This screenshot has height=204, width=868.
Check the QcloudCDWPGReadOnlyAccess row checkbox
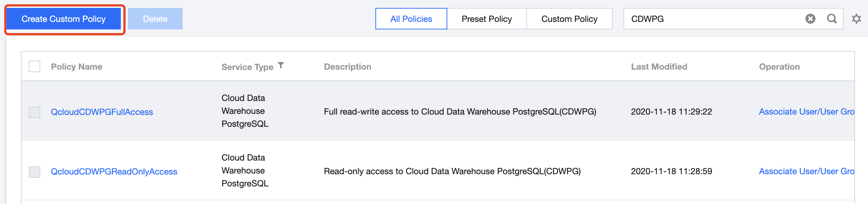35,172
